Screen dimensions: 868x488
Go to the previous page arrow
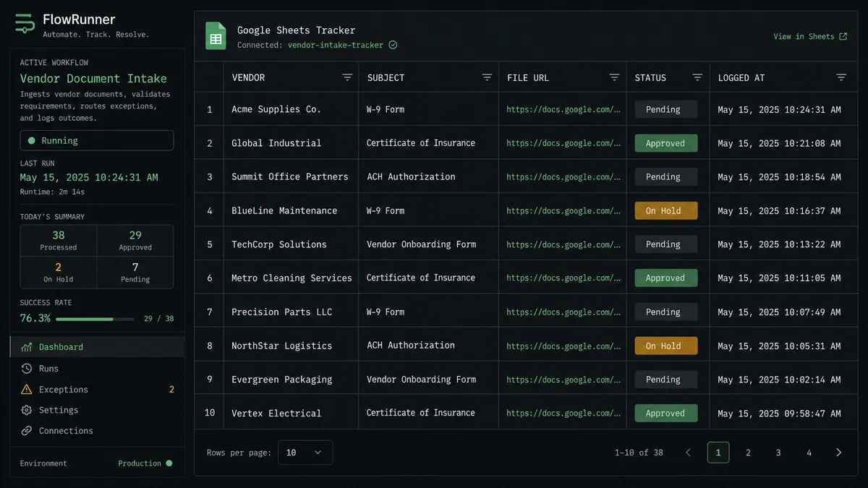688,453
